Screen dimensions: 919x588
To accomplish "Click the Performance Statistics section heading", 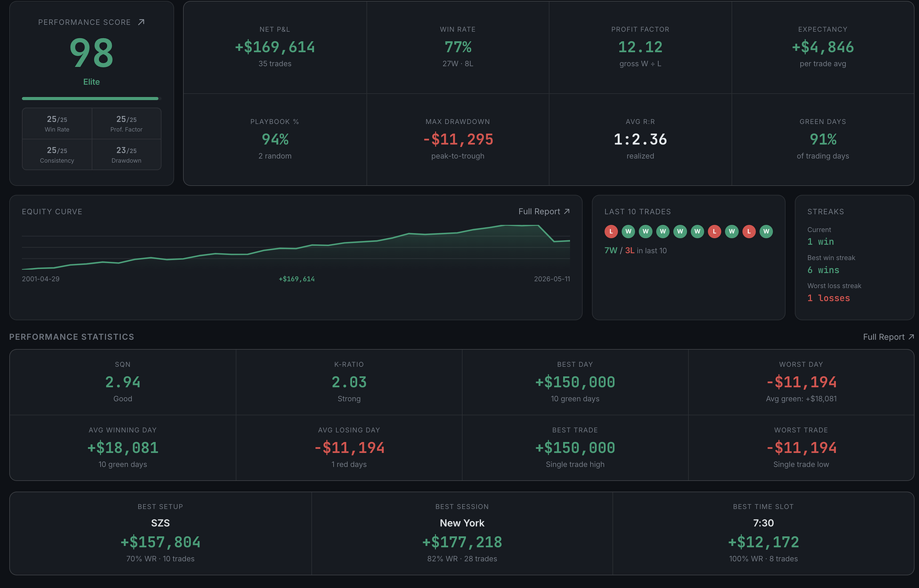I will coord(72,337).
